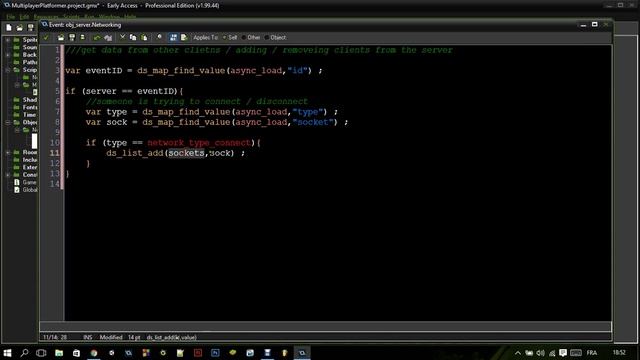Open project icon in main toolbar
Image resolution: width=640 pixels, height=360 pixels.
[20, 28]
